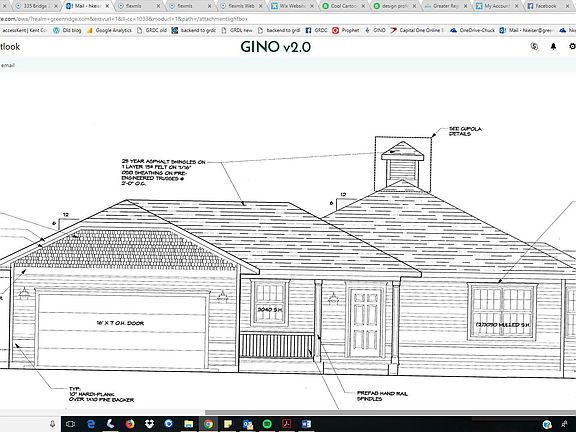Screen dimensions: 576x432
Task: Open Microsoft Word from the taskbar
Action: (306, 424)
